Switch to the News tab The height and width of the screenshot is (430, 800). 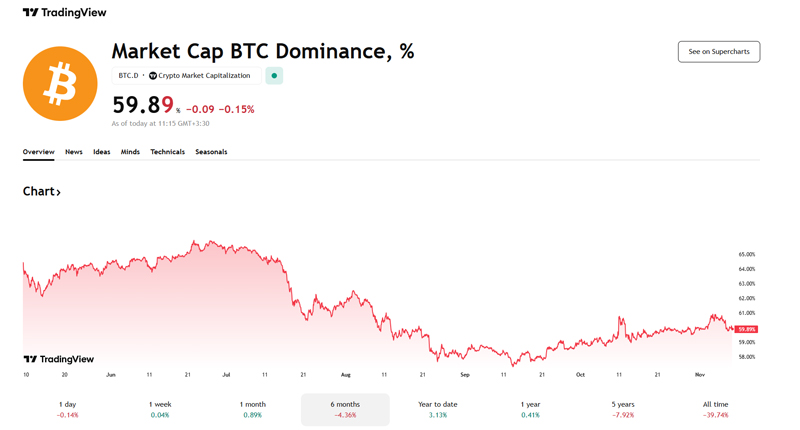point(74,152)
